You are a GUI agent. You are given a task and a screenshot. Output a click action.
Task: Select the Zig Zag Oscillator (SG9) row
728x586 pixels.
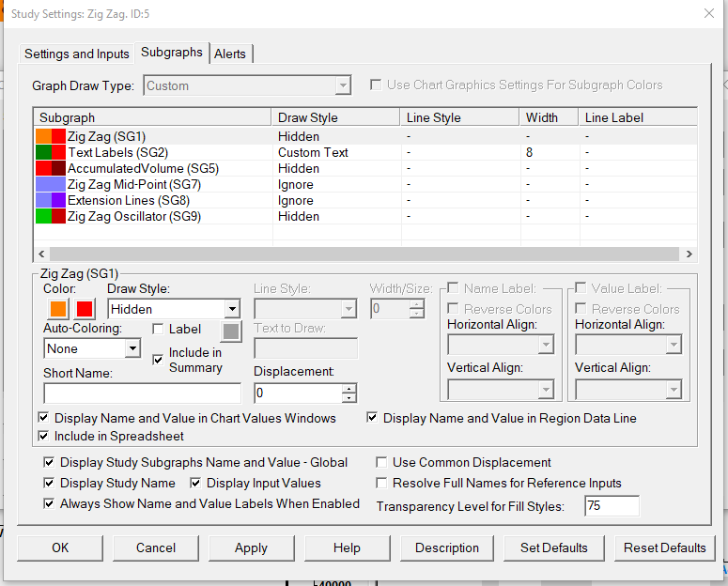133,216
